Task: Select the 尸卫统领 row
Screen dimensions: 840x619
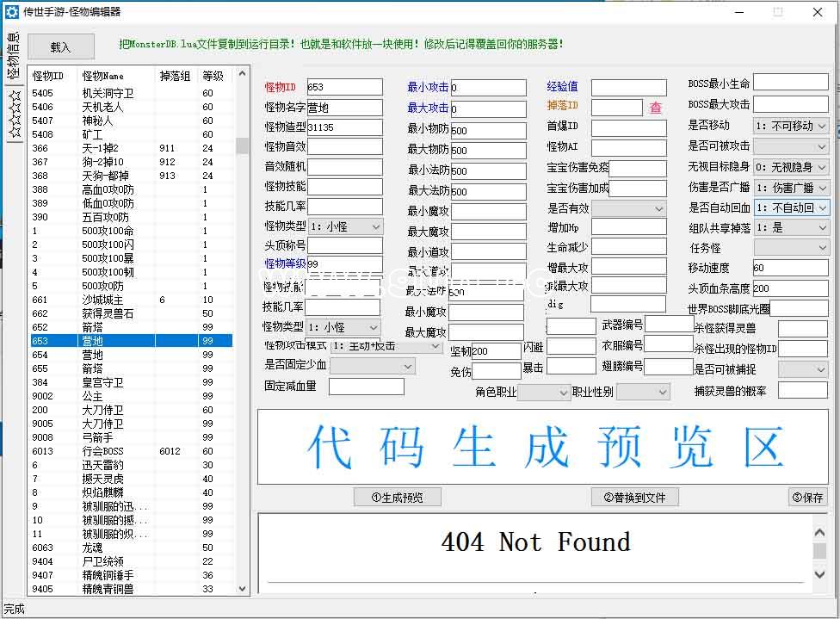Action: [x=132, y=561]
